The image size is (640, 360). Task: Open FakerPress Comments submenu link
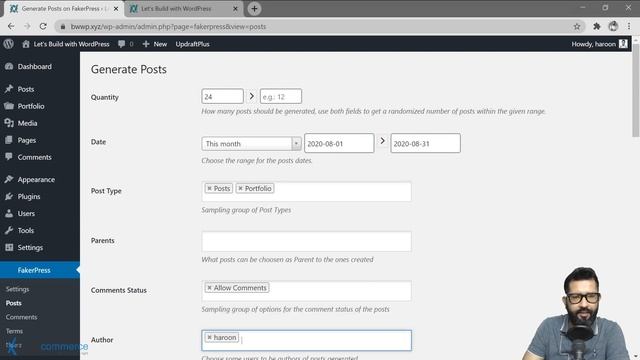[21, 317]
